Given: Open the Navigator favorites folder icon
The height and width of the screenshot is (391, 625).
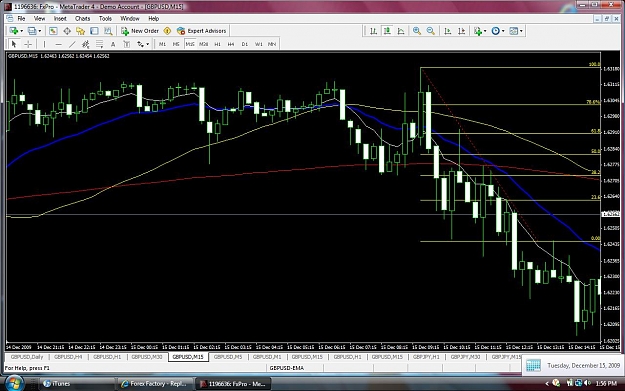Looking at the screenshot, I should [x=81, y=31].
